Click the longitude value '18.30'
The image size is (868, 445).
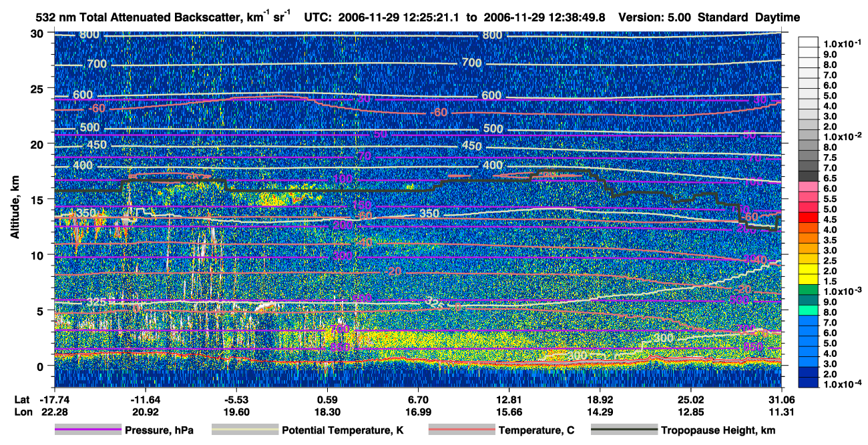(x=327, y=412)
